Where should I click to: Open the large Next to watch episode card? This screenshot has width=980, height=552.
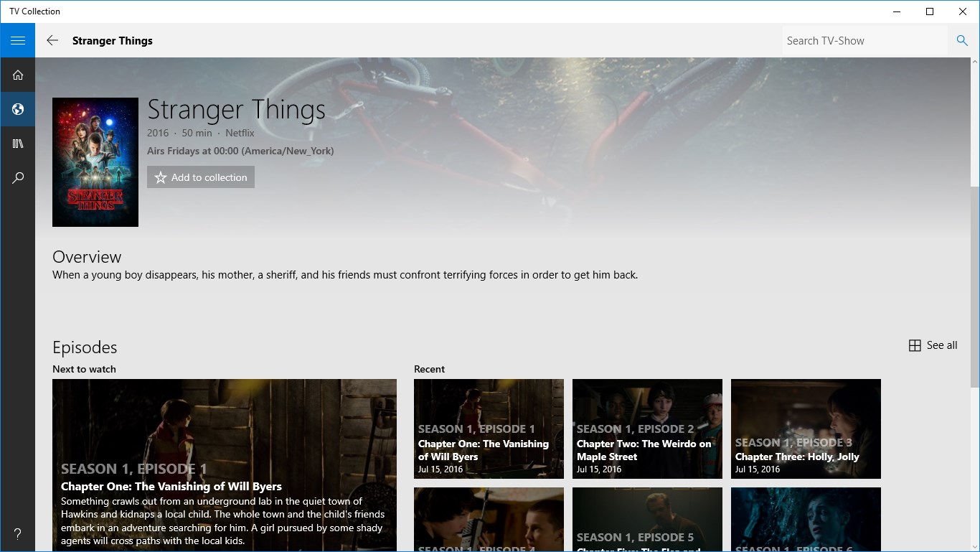coord(225,465)
